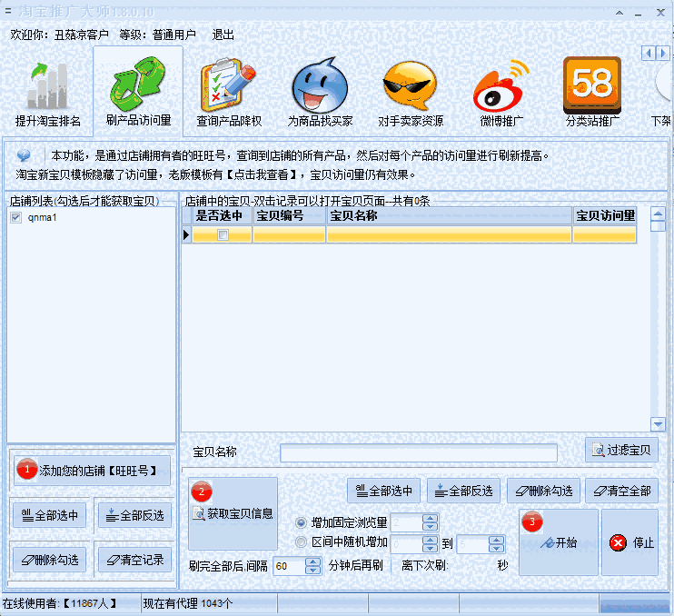The image size is (674, 616).
Task: Click 现在有代理 1043个 status text
Action: click(187, 603)
